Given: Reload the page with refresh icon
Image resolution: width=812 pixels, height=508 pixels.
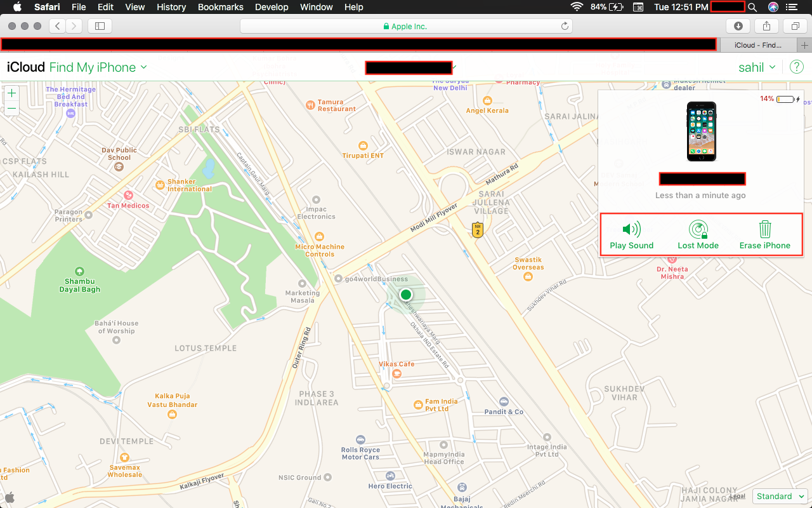Looking at the screenshot, I should coord(565,26).
